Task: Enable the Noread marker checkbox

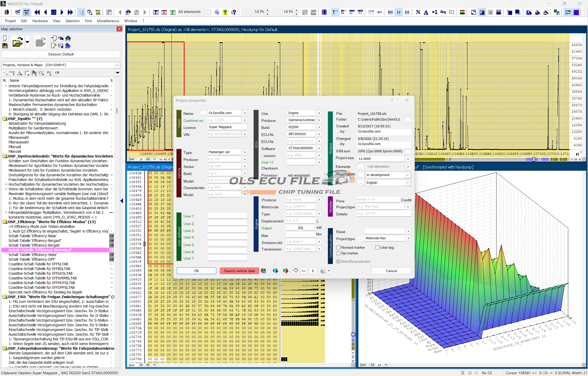Action: point(338,247)
